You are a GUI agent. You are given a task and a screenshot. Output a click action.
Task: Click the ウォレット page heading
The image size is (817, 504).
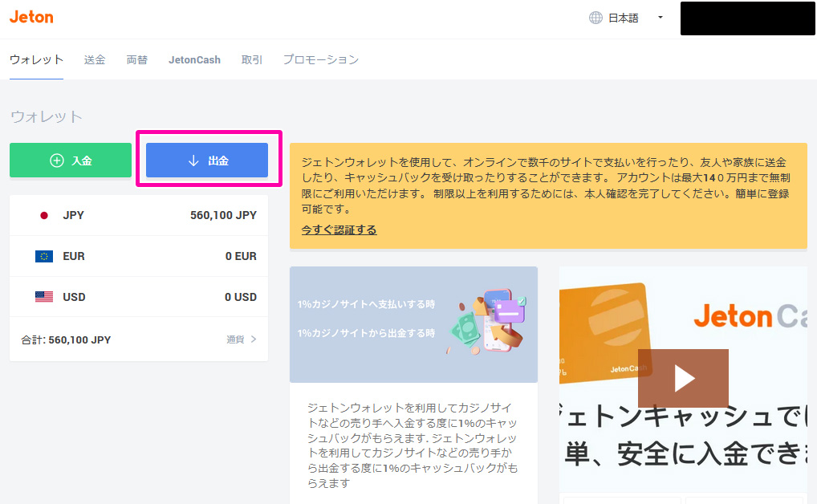point(47,116)
